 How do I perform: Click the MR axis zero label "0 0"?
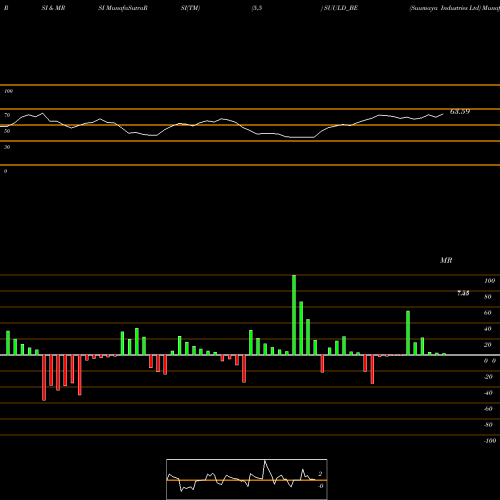tap(490, 361)
